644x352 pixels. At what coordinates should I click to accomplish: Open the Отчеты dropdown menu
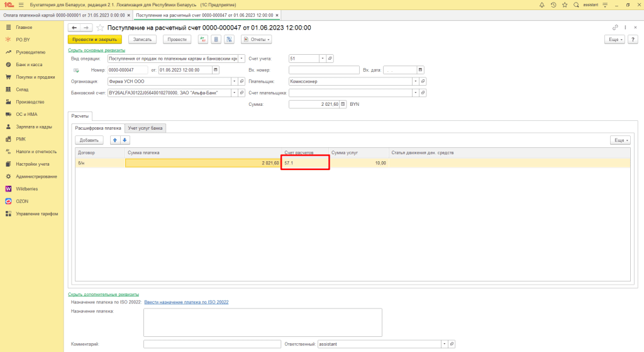coord(257,39)
